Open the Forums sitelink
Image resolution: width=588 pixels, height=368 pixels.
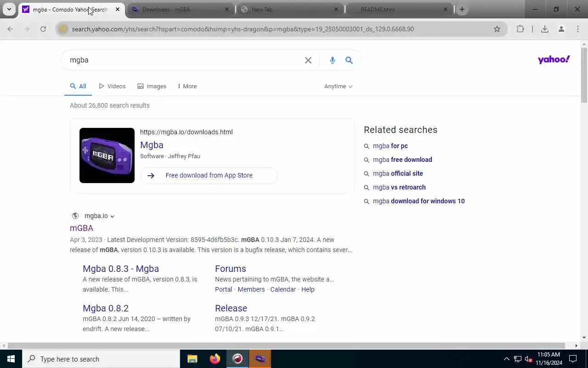(x=231, y=269)
